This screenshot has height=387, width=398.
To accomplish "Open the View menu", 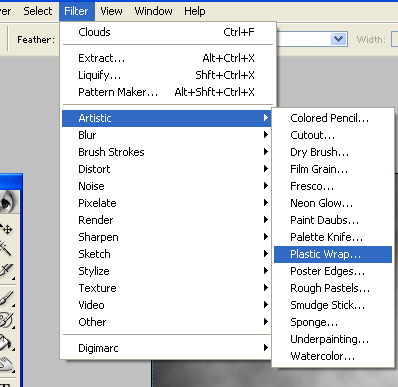I will coord(111,11).
